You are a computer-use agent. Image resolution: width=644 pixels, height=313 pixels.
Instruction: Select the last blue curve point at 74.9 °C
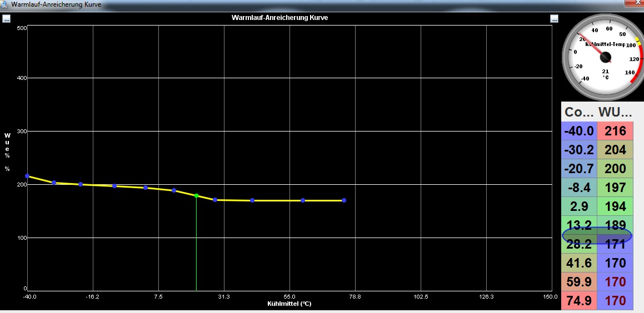[x=344, y=200]
